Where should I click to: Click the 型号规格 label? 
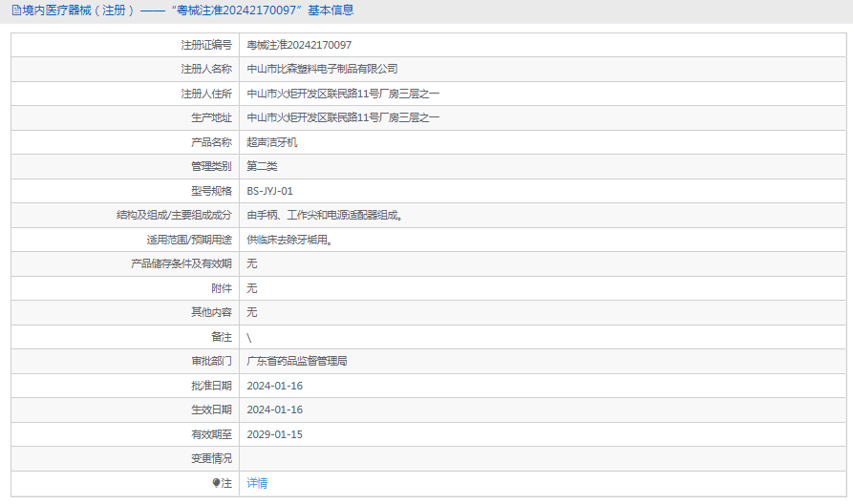coord(212,191)
